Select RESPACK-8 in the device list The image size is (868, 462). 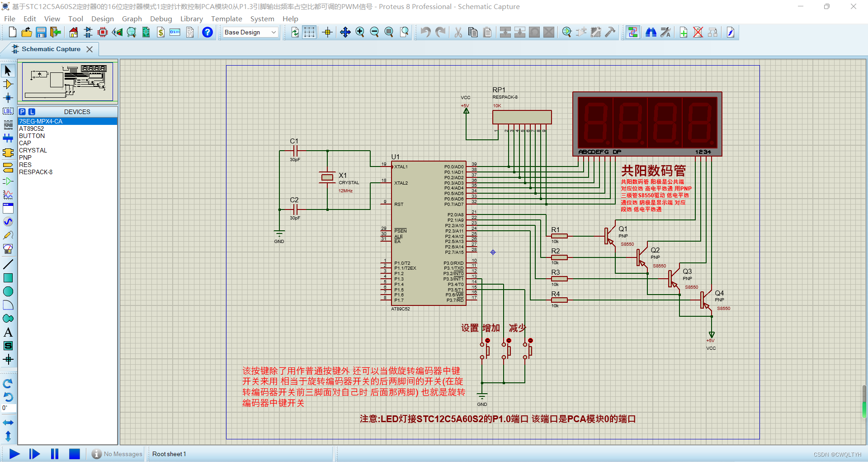67,172
